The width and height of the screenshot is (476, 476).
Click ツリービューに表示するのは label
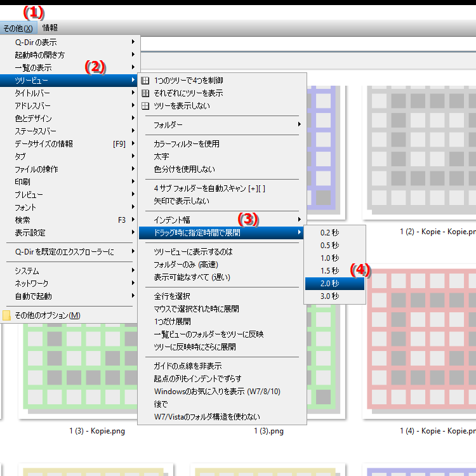click(x=222, y=252)
